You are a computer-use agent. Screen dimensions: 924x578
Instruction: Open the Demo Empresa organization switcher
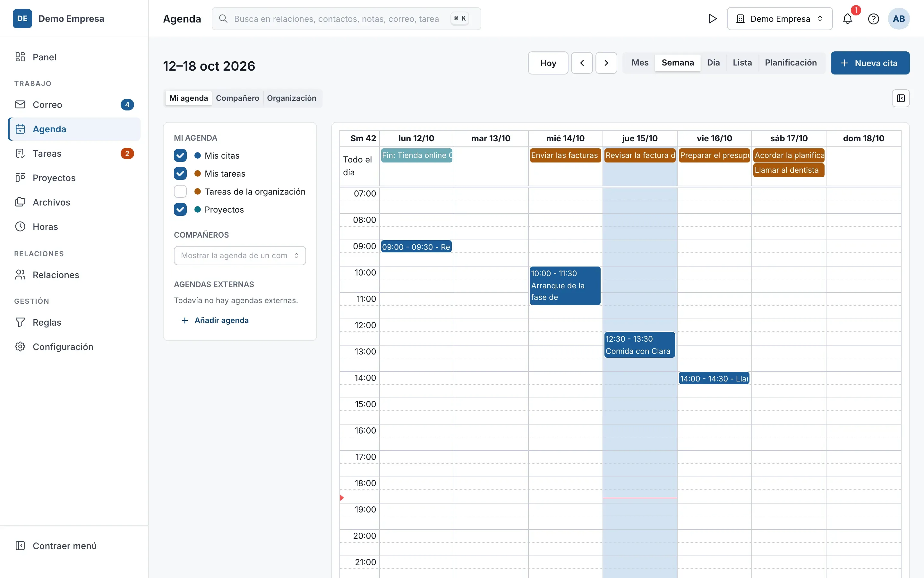[780, 19]
